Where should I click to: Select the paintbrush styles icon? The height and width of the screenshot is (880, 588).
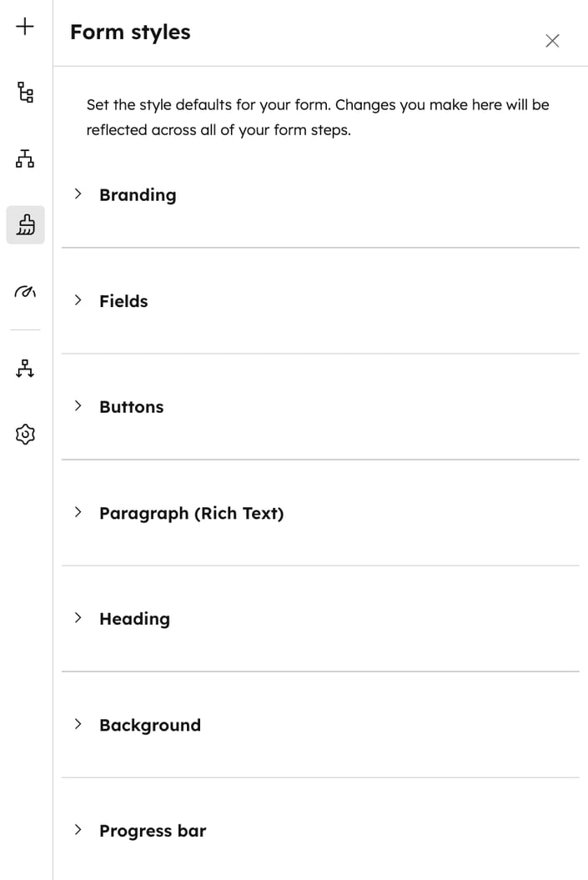point(25,225)
